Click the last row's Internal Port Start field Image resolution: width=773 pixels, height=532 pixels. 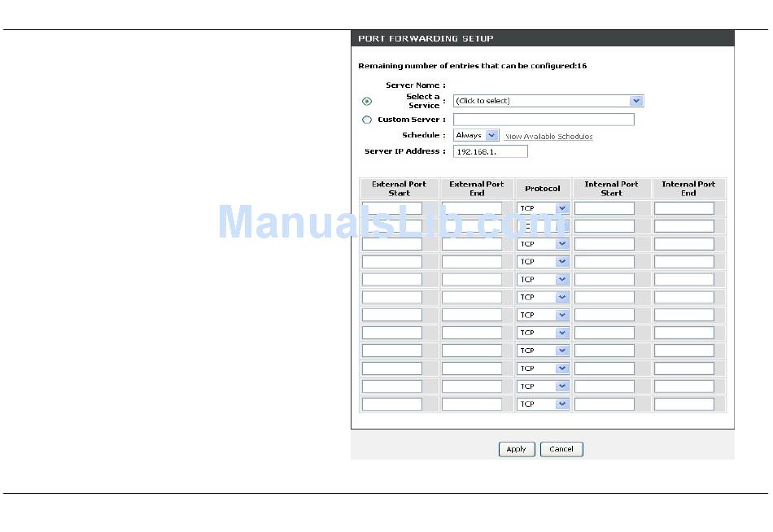tap(605, 403)
